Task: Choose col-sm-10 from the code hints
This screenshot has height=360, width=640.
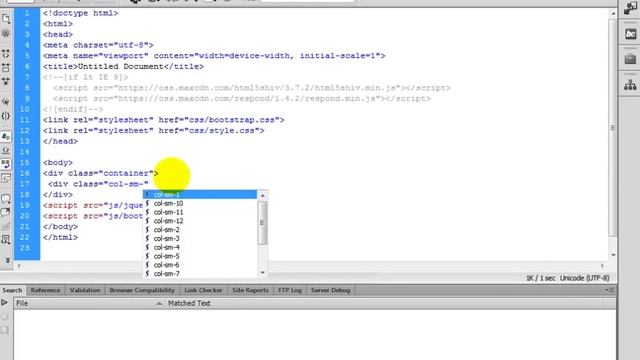Action: coord(200,203)
